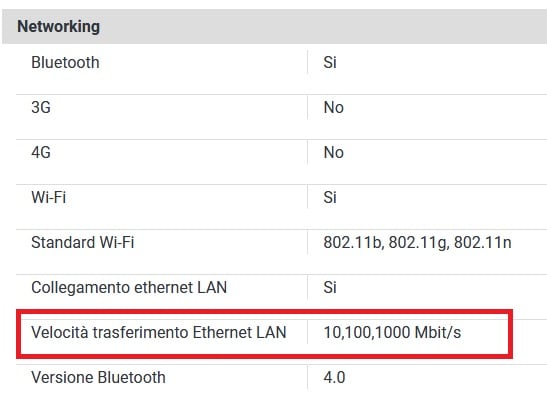Select the Versione Bluetooth label

98,377
